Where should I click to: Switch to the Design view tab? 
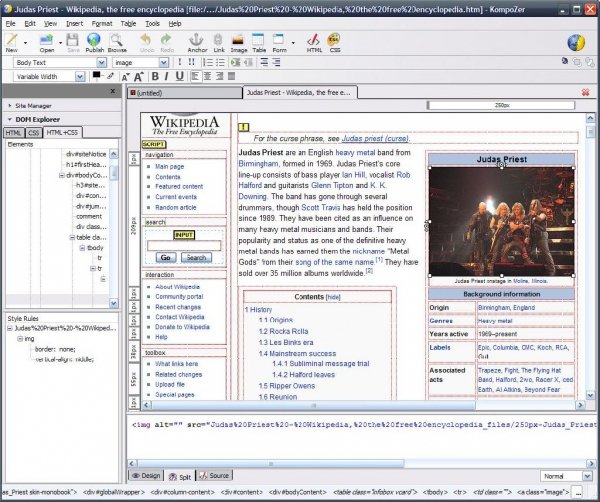(146, 476)
